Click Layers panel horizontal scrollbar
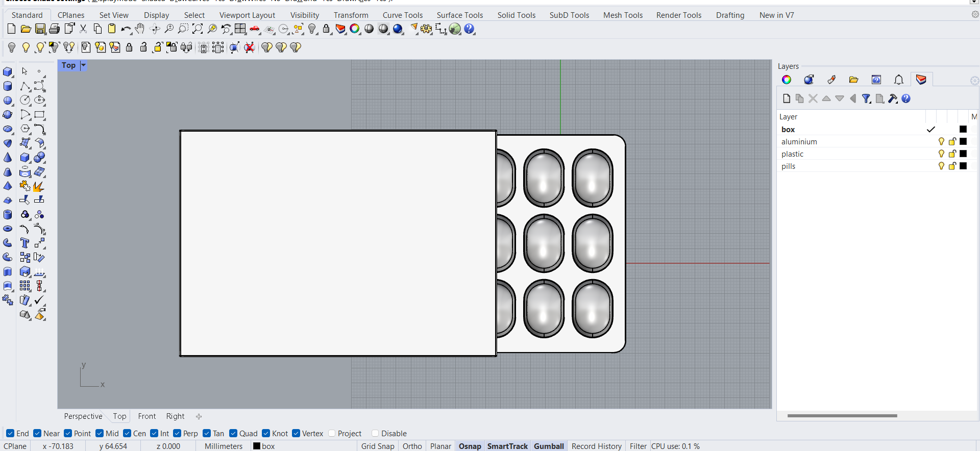Screen dimensions: 980x451 coord(842,416)
